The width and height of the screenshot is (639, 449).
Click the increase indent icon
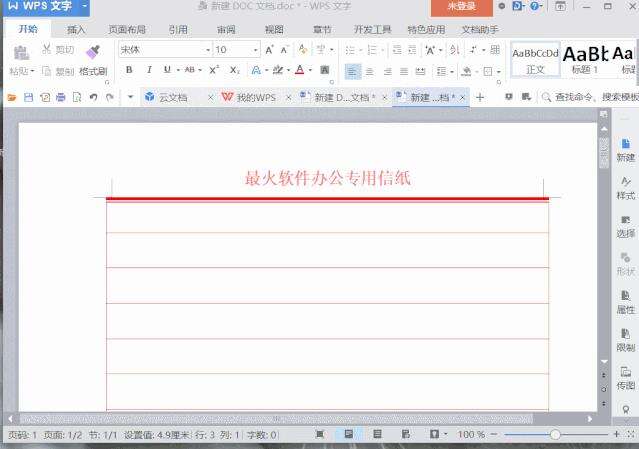(412, 50)
